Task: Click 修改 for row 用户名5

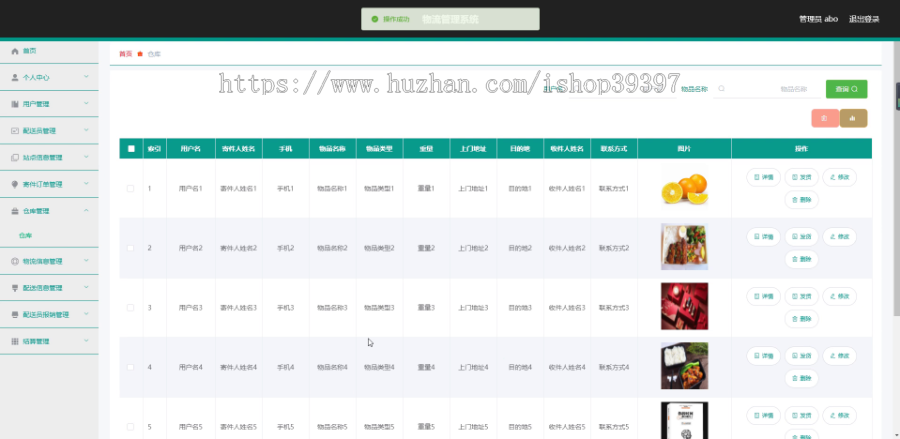Action: click(840, 415)
